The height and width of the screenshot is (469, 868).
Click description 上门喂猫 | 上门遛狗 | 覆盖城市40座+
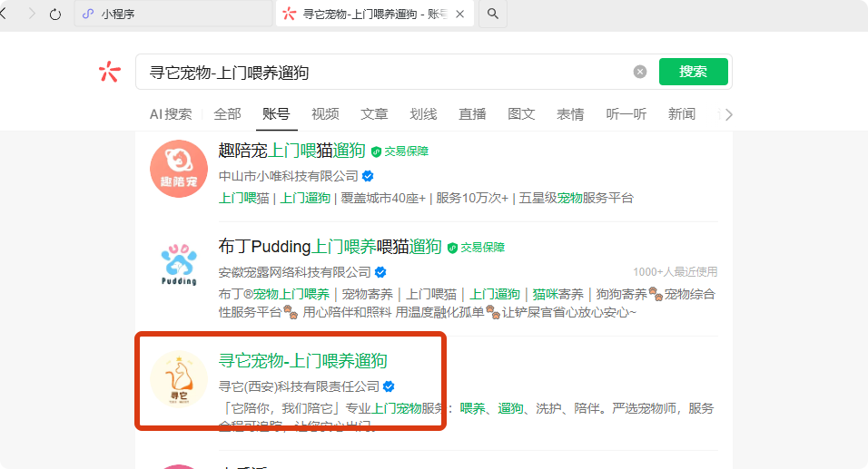pos(426,198)
